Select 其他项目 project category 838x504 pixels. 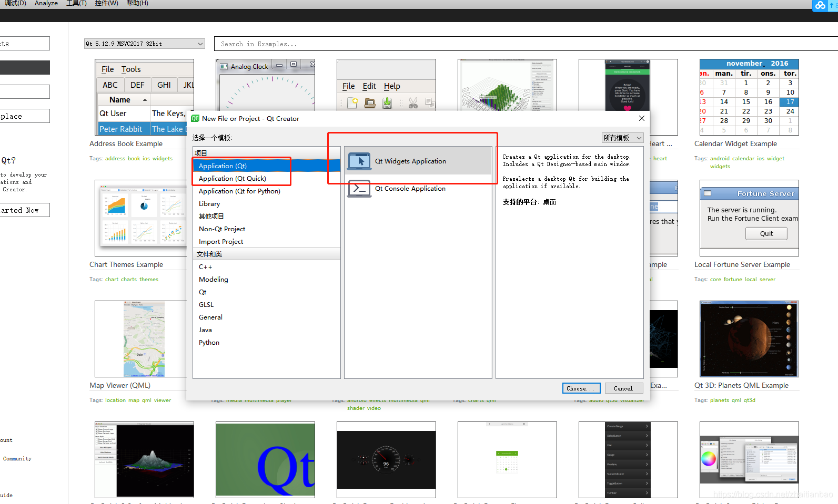(x=267, y=216)
